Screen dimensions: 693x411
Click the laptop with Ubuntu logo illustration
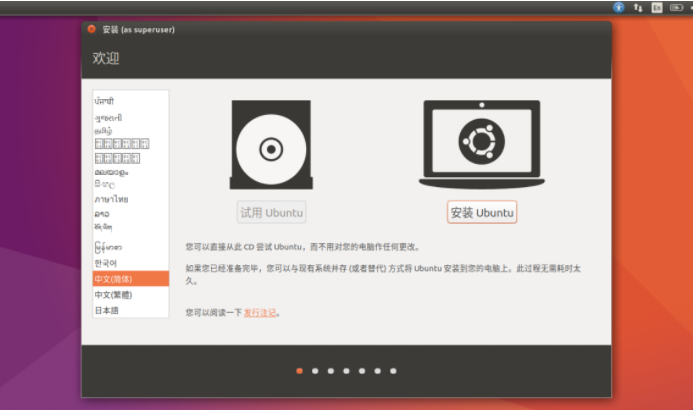tap(482, 145)
